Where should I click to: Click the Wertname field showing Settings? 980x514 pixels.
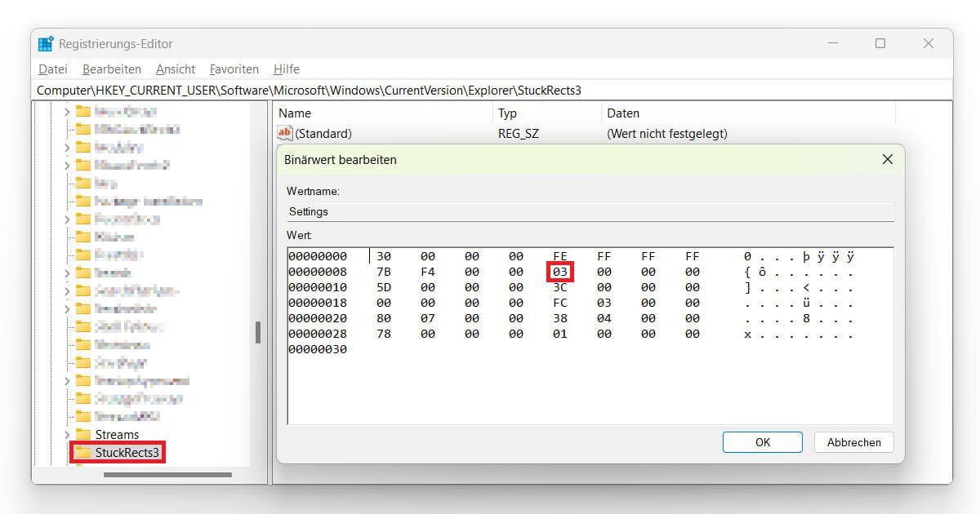590,211
